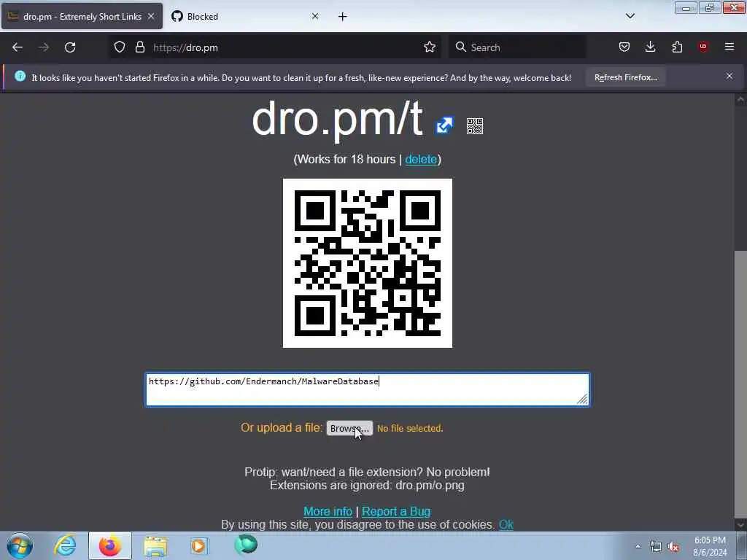
Task: Open Windows Explorer folder from taskbar
Action: click(x=155, y=545)
